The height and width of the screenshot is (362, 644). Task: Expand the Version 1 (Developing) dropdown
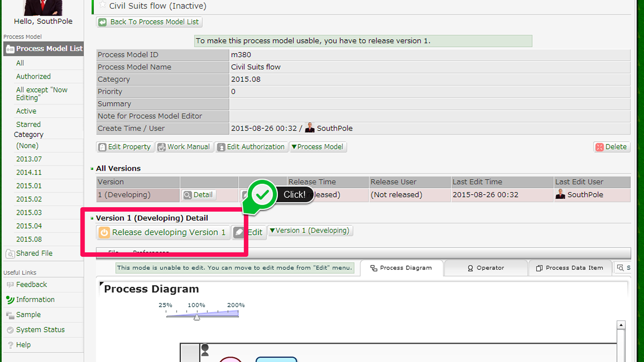pos(309,231)
